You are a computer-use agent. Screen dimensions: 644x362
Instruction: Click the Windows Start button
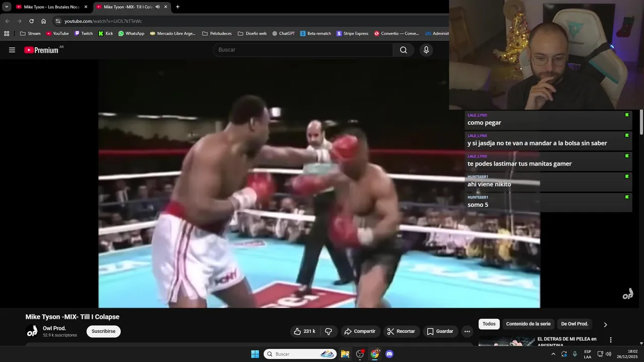[x=255, y=354]
